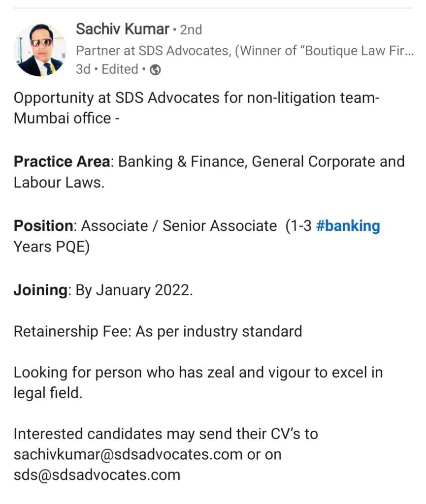Click the 3d post timestamp
This screenshot has height=504, width=426.
83,69
